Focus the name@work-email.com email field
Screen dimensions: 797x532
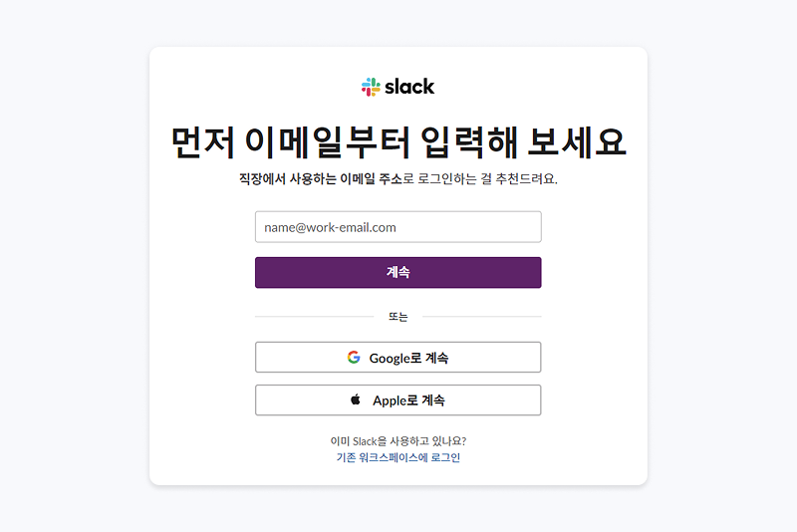[x=398, y=227]
